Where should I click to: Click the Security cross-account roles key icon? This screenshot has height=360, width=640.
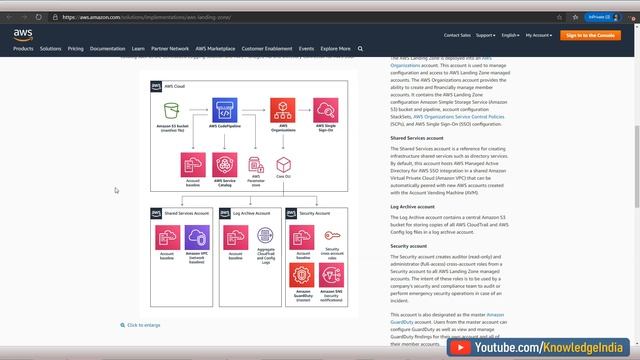coord(332,236)
